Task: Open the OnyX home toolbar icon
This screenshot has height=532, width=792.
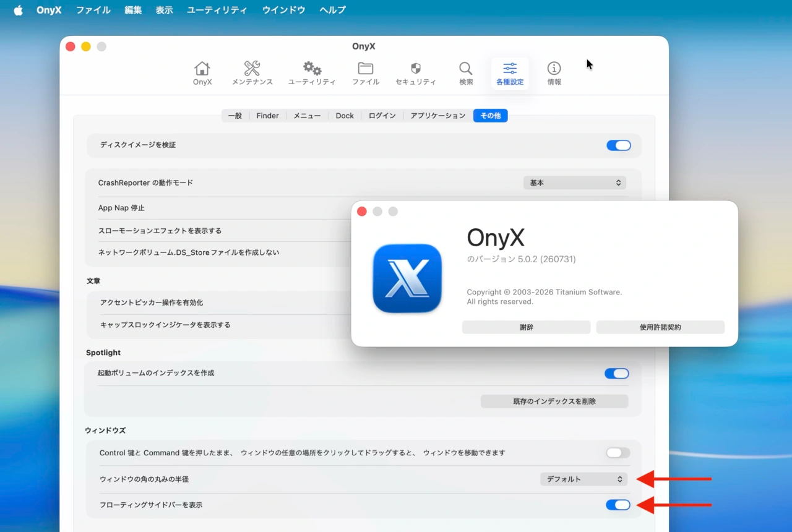Action: 202,74
